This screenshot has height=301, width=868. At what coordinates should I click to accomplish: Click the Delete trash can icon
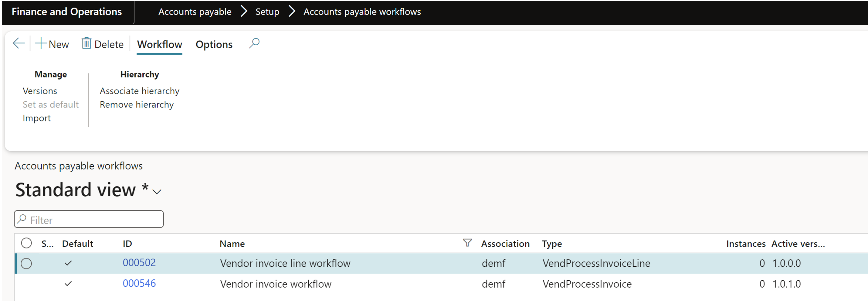tap(86, 43)
